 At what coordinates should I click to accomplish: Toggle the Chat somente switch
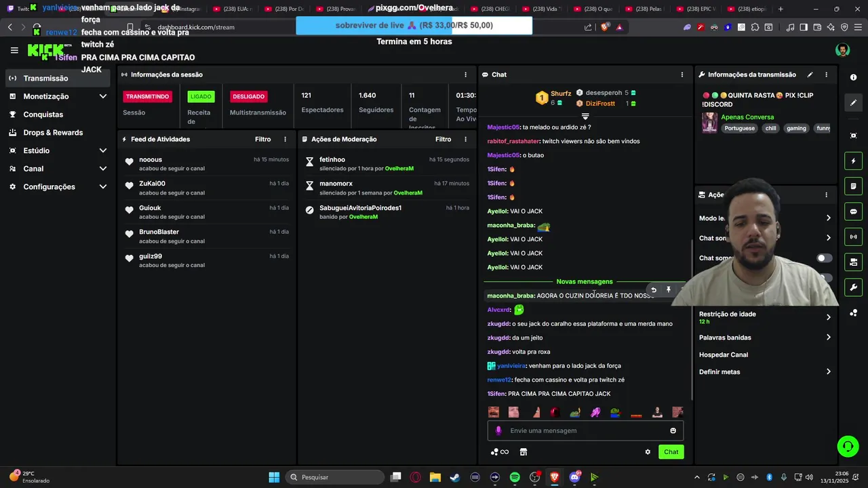click(x=825, y=258)
